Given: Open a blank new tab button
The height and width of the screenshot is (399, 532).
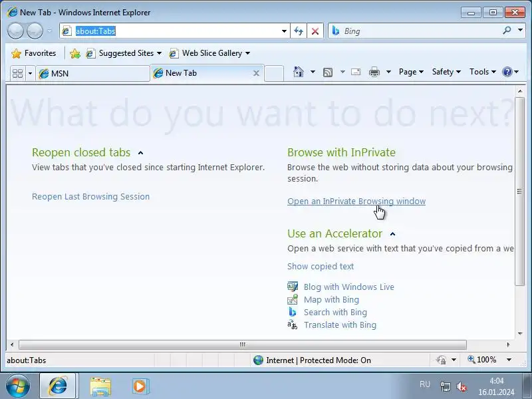Looking at the screenshot, I should pyautogui.click(x=274, y=73).
